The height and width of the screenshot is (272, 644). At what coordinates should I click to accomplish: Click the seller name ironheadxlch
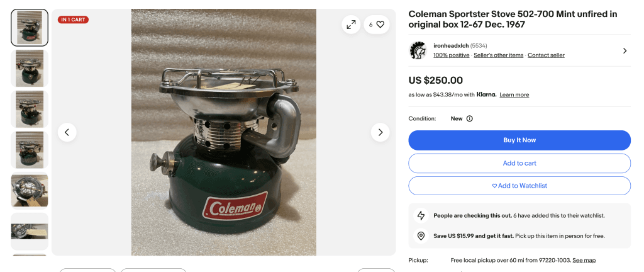point(451,46)
